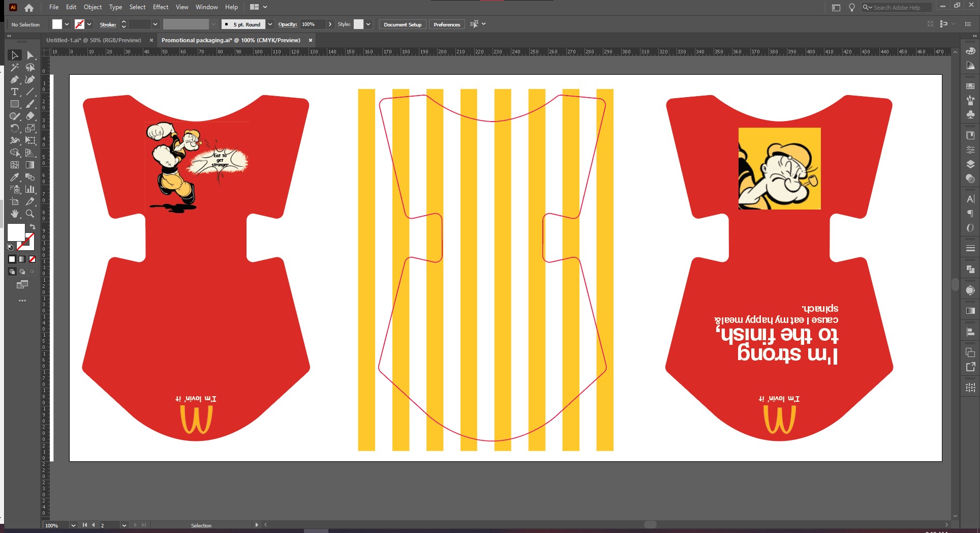980x533 pixels.
Task: Open the Stroke panel link
Action: [x=108, y=24]
